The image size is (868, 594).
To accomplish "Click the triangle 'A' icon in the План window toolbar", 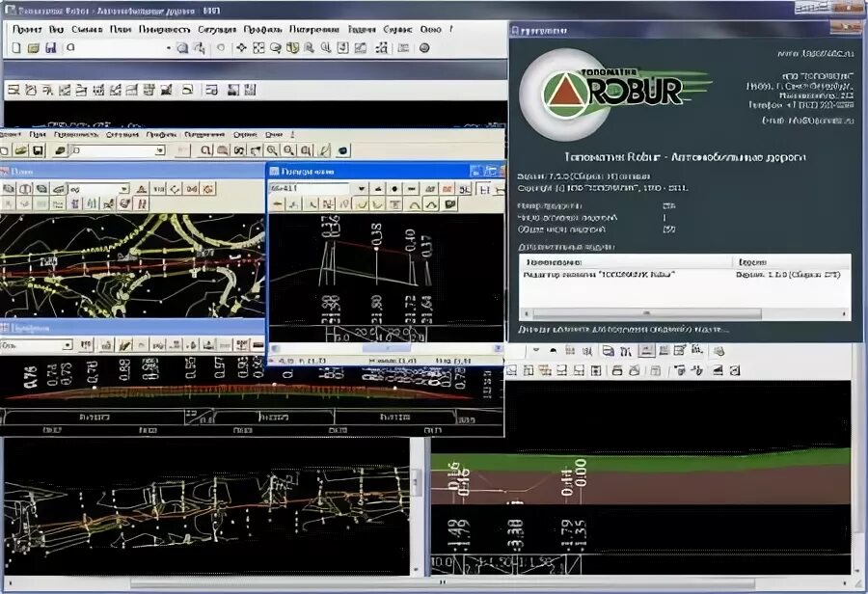I will (x=142, y=189).
